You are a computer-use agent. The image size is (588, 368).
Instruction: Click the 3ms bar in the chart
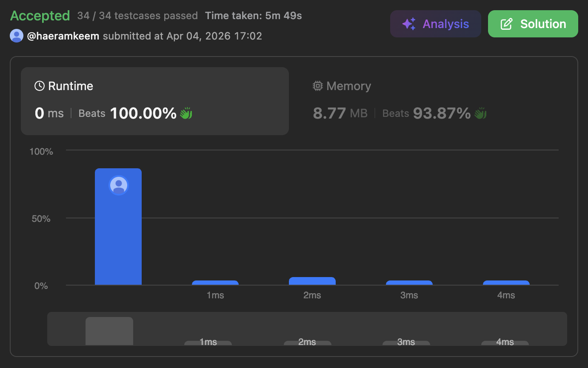point(409,283)
